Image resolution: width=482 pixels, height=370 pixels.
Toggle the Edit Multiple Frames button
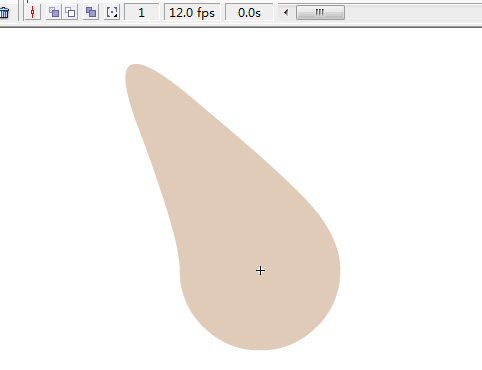(x=91, y=12)
